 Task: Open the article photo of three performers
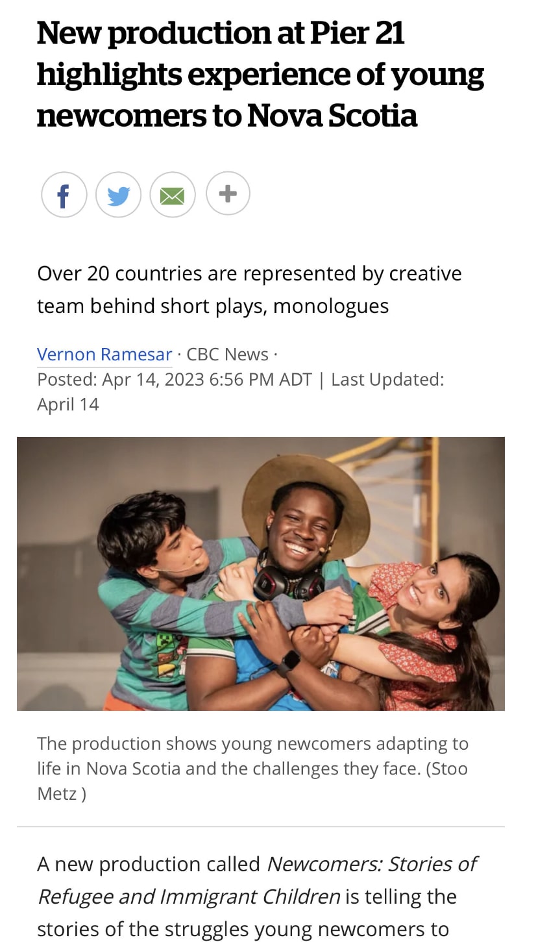[260, 573]
